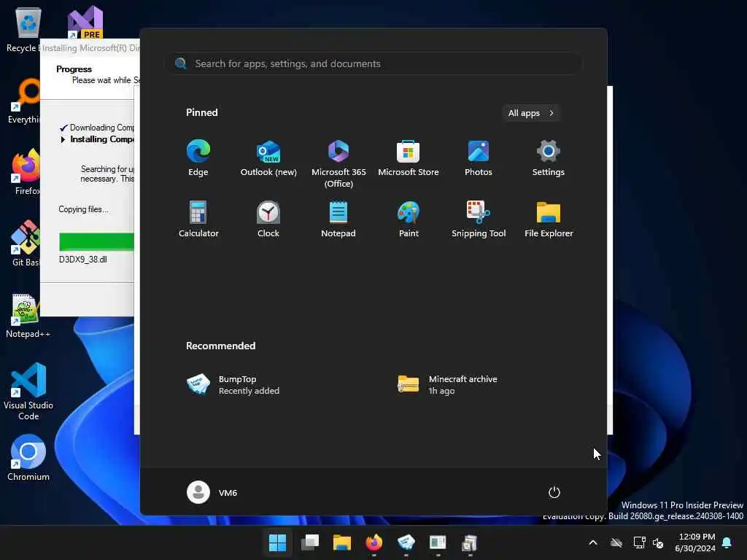Click the D3DX9_38.dll file name text
Screen dimensions: 747x560
click(x=83, y=260)
